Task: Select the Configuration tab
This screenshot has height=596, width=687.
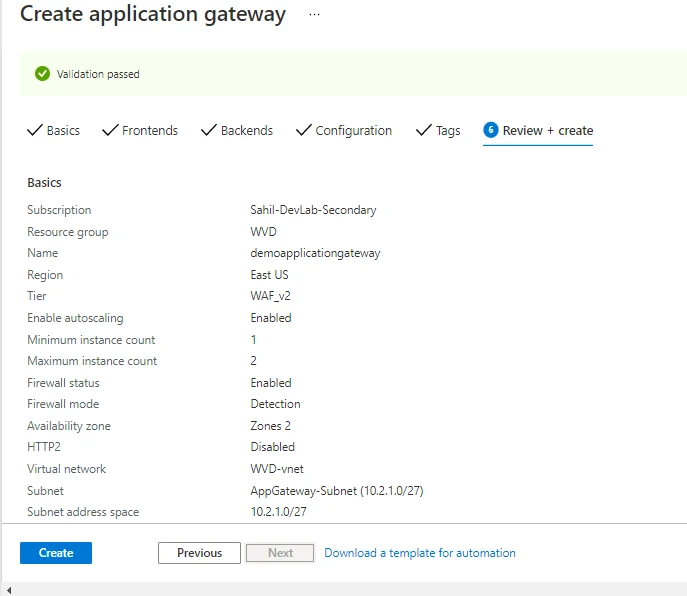Action: tap(344, 131)
